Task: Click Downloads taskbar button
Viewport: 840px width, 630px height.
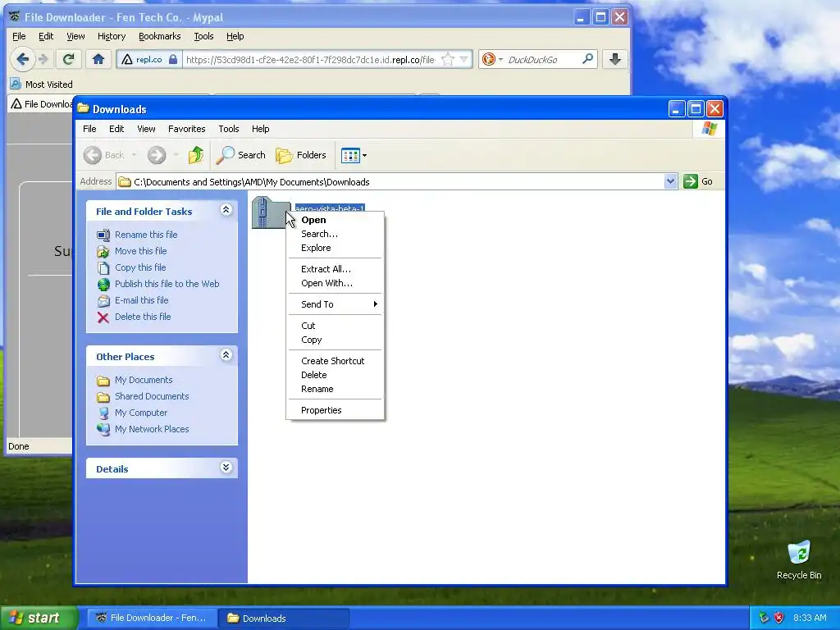Action: [x=284, y=619]
